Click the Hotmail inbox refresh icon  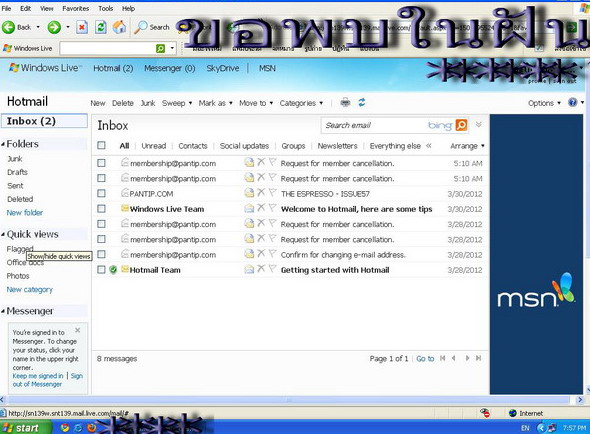[x=362, y=102]
